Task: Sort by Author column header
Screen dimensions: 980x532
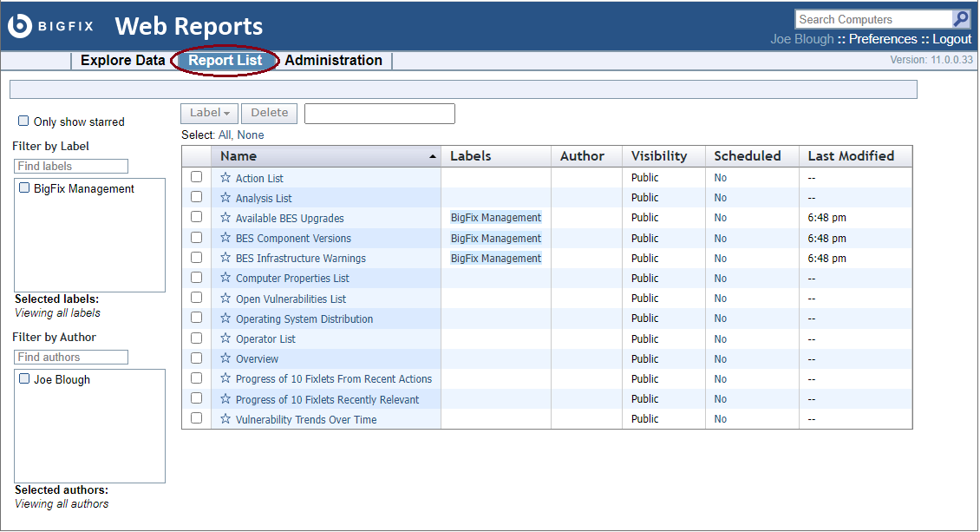Action: (586, 156)
